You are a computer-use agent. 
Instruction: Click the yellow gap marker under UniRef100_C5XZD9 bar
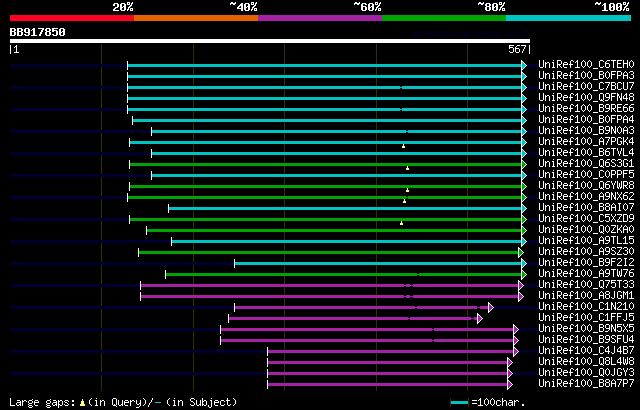[x=401, y=223]
